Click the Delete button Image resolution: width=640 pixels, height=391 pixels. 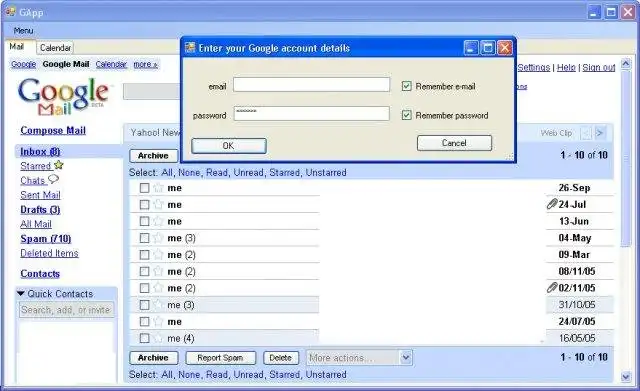(x=281, y=358)
